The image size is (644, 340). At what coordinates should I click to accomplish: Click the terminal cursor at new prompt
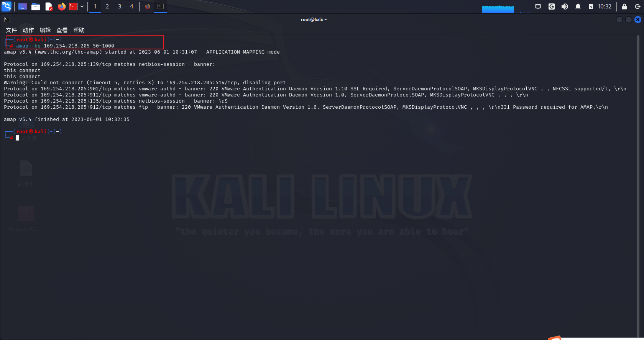[x=18, y=138]
